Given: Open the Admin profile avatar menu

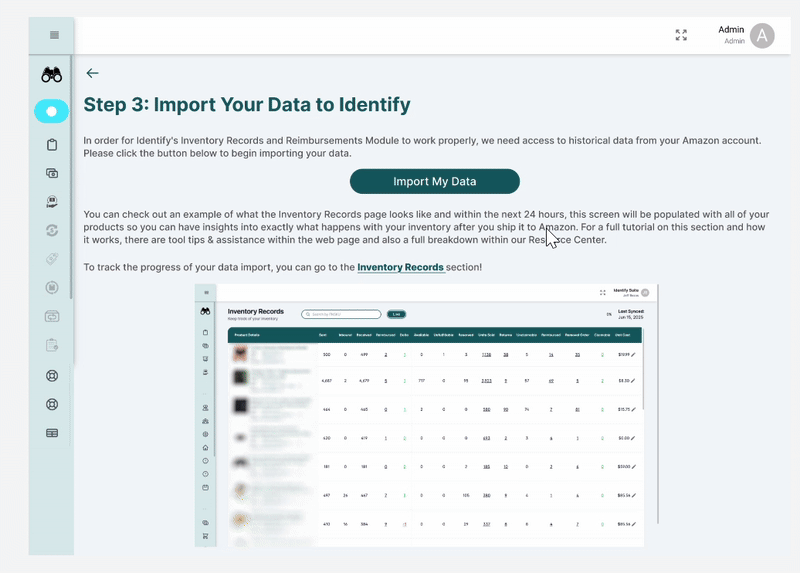Looking at the screenshot, I should (762, 36).
